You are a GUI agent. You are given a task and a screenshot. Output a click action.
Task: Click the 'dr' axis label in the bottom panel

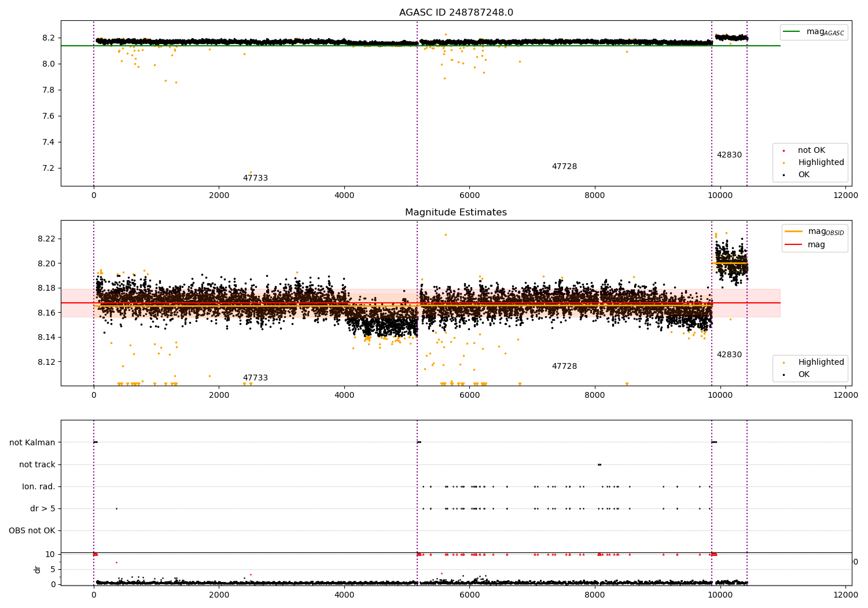[x=38, y=569]
